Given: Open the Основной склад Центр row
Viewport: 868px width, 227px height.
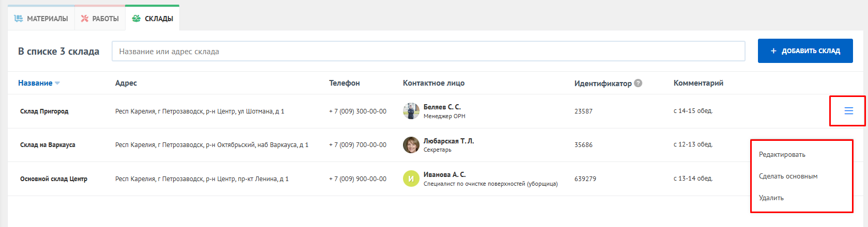Looking at the screenshot, I should (54, 179).
